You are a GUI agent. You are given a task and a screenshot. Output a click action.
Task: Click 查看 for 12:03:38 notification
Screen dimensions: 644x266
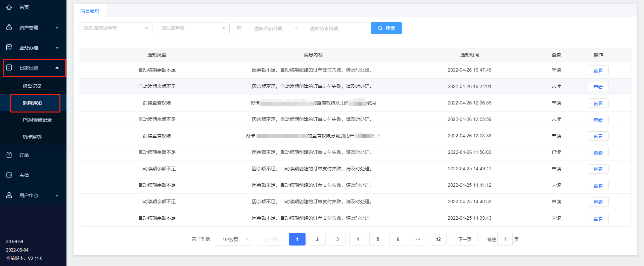pos(598,136)
